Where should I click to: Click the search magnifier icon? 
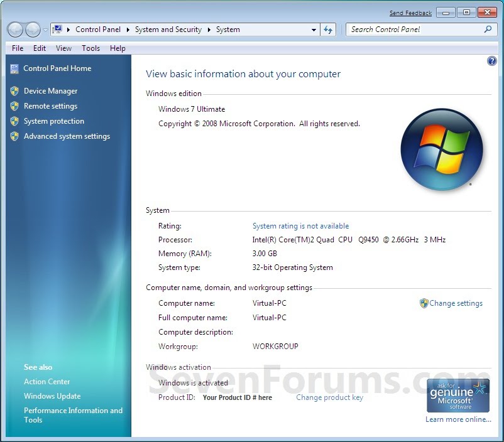coord(488,30)
